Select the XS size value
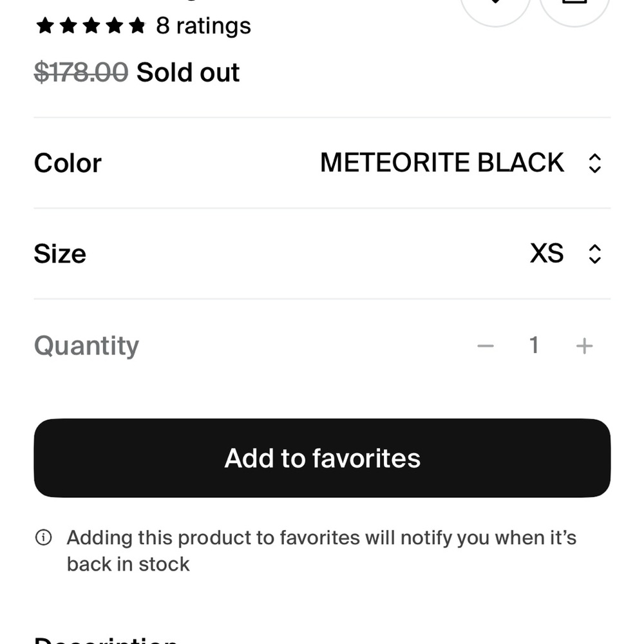644x644 pixels. pos(547,253)
